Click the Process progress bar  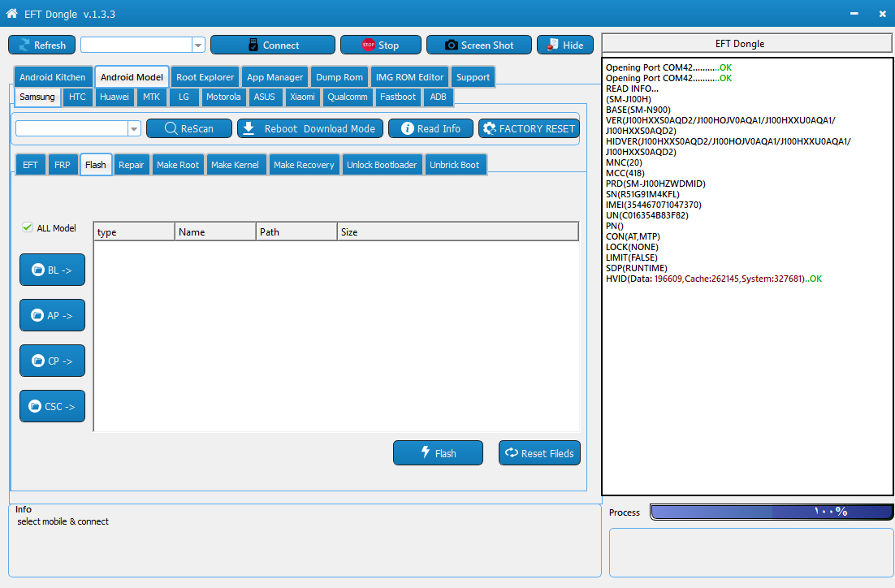click(771, 512)
